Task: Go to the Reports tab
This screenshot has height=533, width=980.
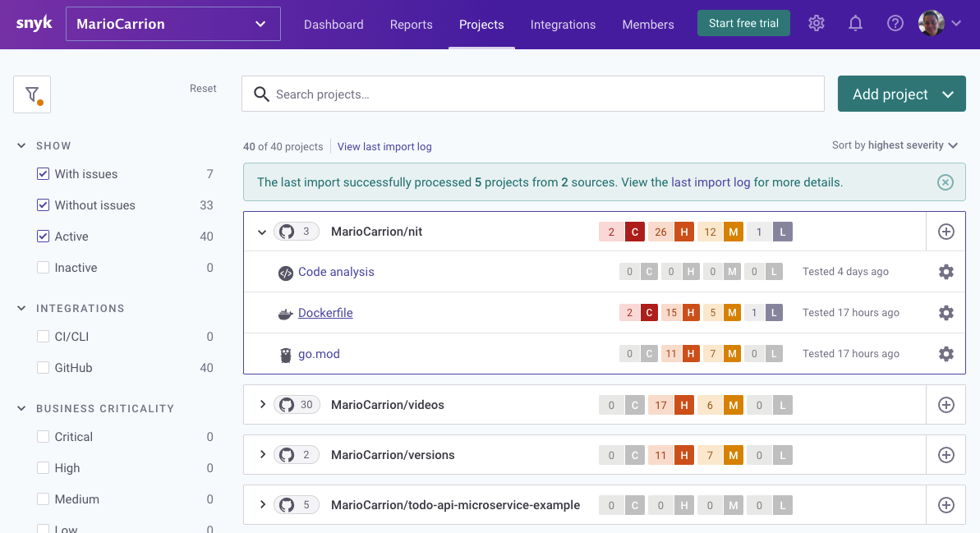Action: (412, 25)
